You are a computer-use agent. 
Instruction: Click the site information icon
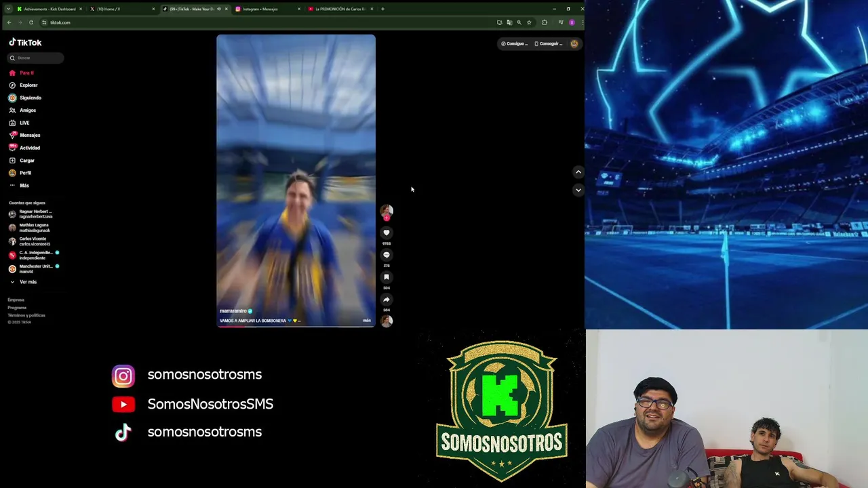[44, 22]
